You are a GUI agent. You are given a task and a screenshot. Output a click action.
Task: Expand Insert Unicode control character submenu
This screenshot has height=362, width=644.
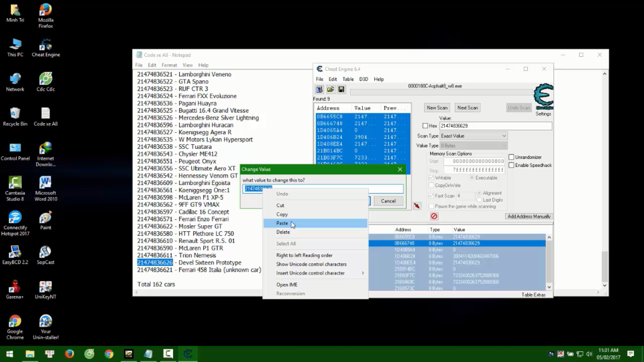pyautogui.click(x=316, y=273)
